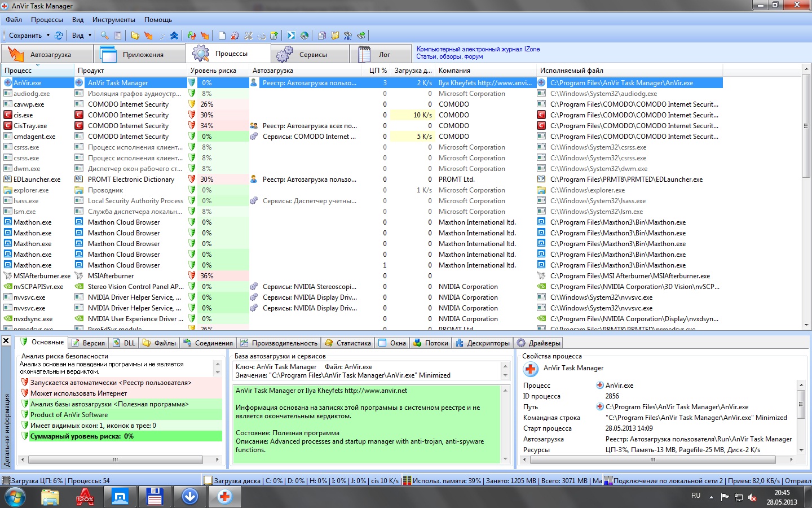Close the detailed information panel with X
The height and width of the screenshot is (508, 812).
(6, 341)
